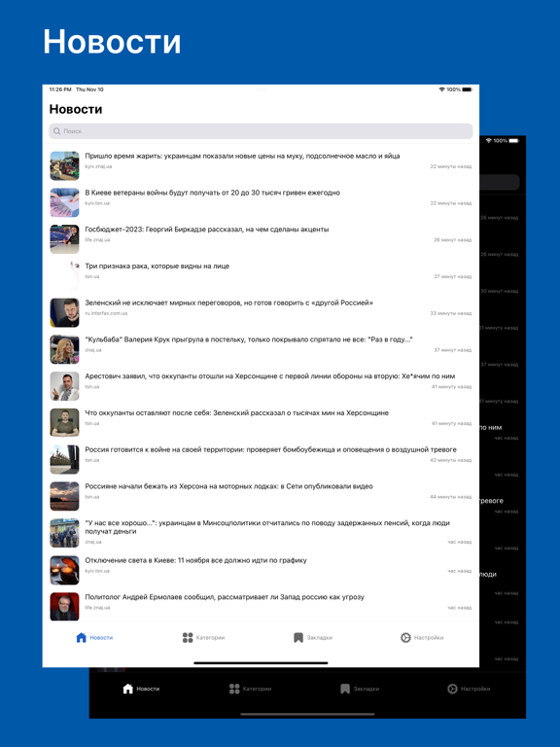Viewport: 560px width, 747px height.
Task: Open thumbnail of motor boats Херсон article
Action: pyautogui.click(x=64, y=496)
